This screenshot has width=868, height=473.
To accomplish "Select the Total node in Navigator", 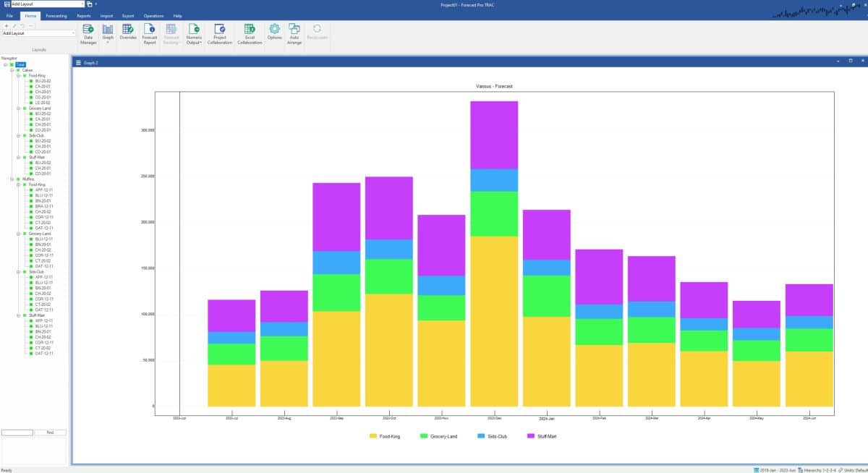I will [20, 64].
